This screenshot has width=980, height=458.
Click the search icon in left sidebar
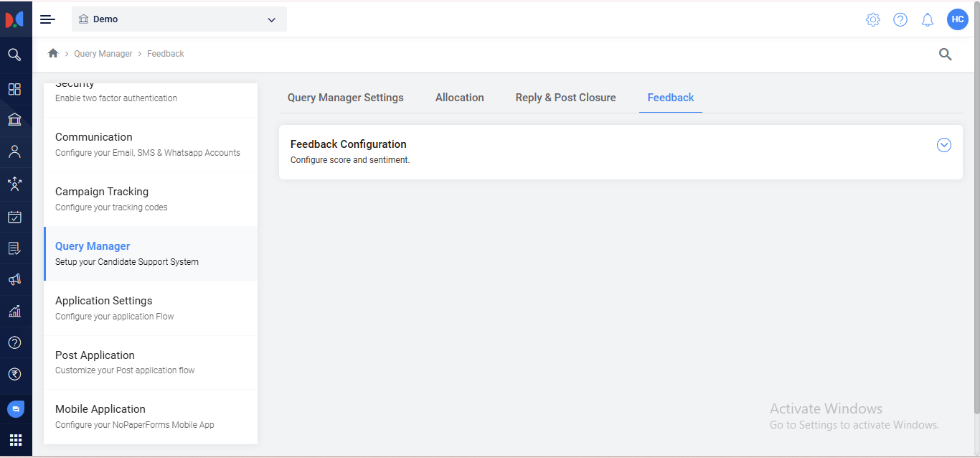[x=14, y=55]
